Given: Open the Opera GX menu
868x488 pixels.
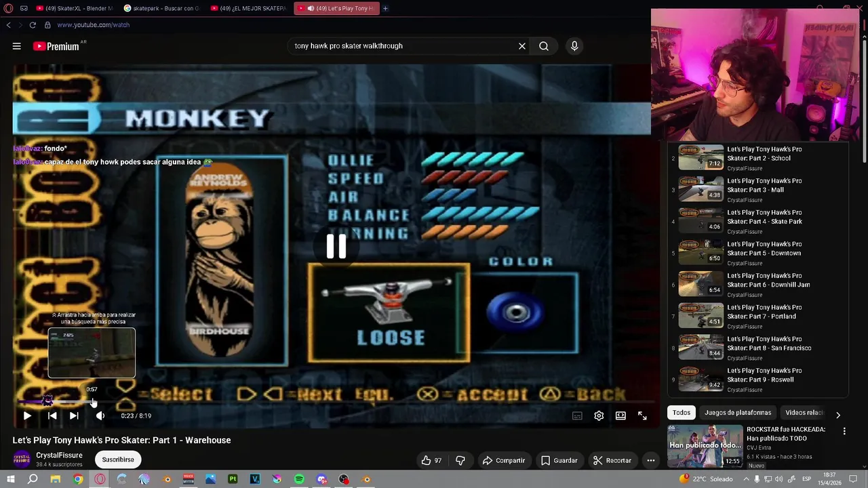Looking at the screenshot, I should [x=8, y=8].
